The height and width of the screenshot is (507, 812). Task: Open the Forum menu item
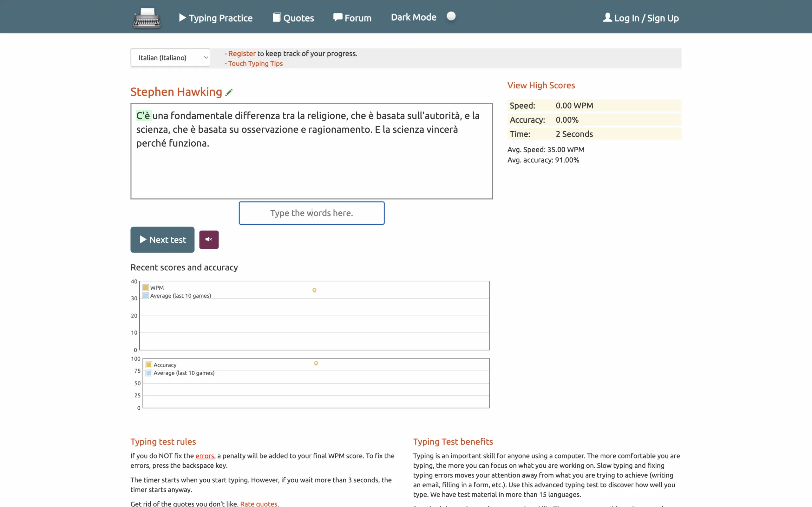[352, 18]
